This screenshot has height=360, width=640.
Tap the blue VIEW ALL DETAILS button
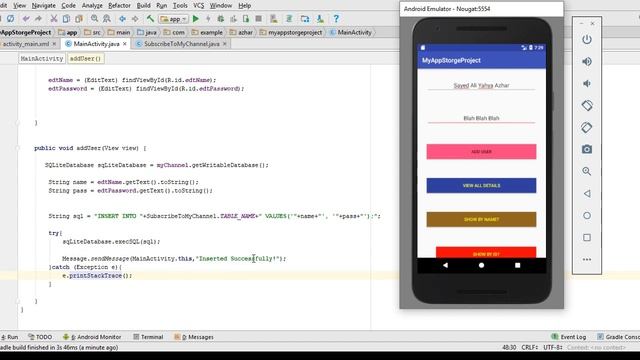[x=481, y=185]
